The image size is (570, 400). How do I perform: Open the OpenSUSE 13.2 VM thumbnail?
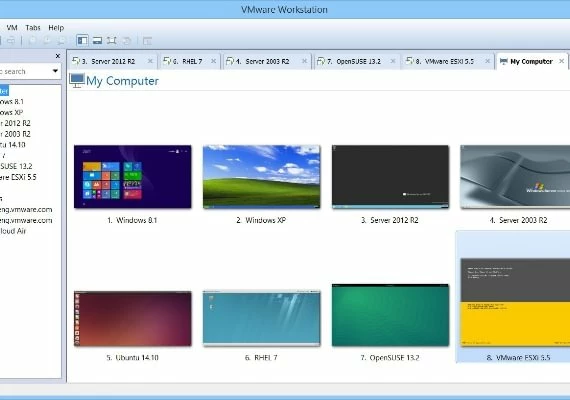[390, 315]
